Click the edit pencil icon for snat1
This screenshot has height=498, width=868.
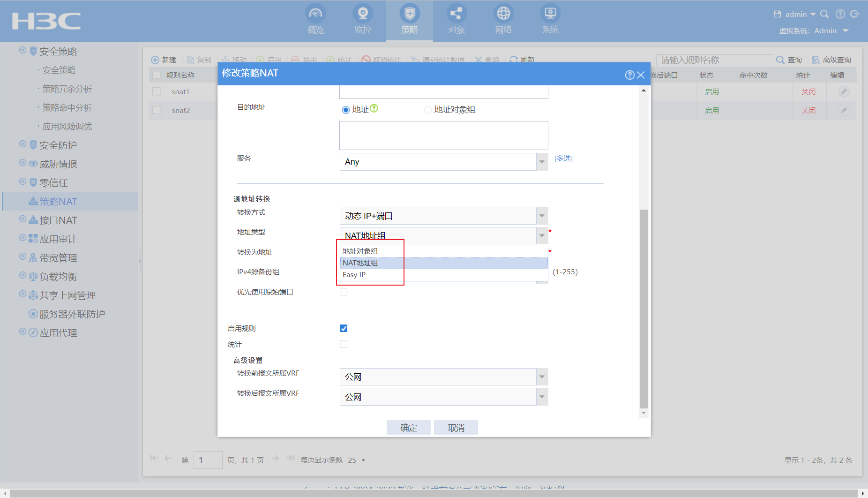click(844, 91)
